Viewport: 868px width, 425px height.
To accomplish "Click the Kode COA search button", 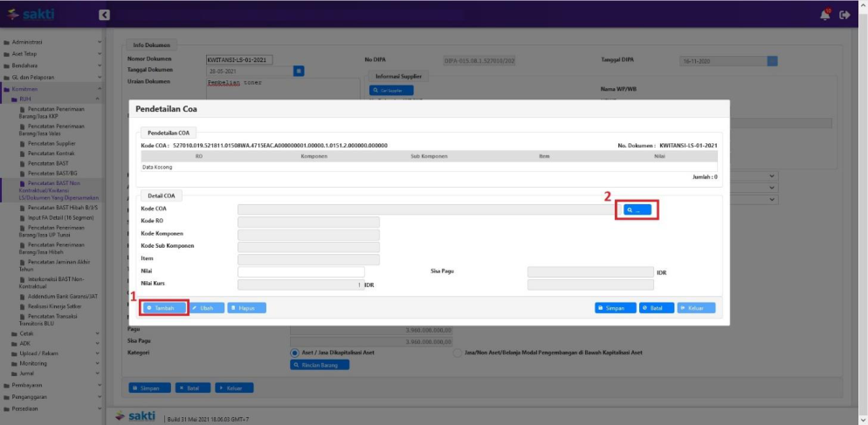I will (637, 209).
